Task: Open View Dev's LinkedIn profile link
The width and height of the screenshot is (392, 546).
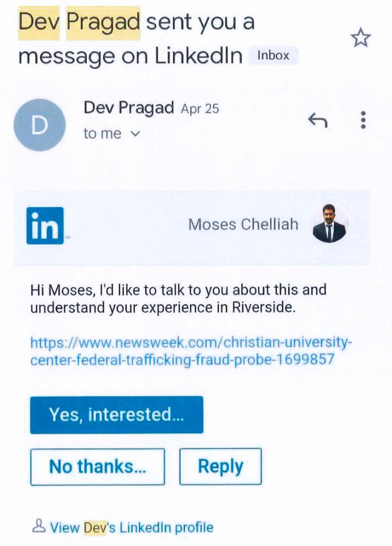Action: [132, 528]
